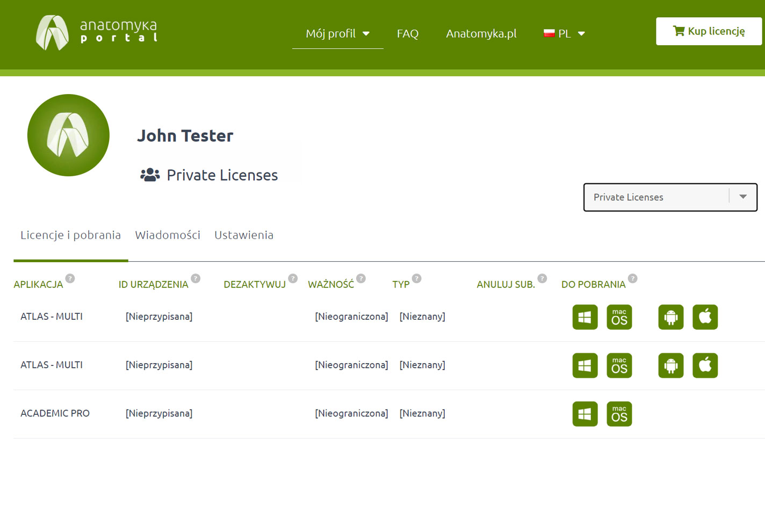
Task: Expand the Mój profil menu
Action: coord(337,33)
